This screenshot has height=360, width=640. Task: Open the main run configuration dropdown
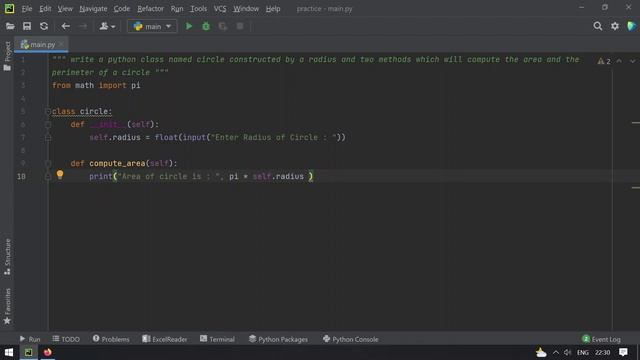[x=152, y=27]
